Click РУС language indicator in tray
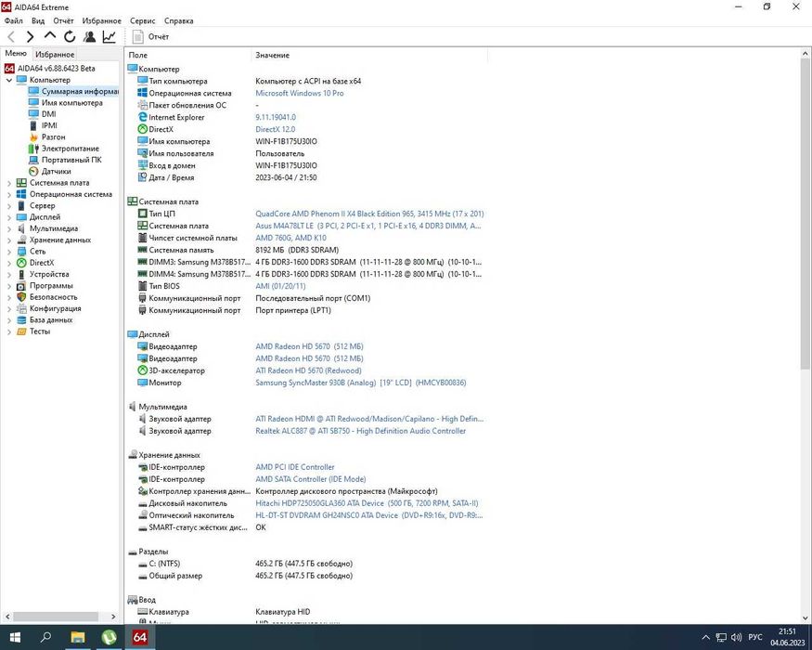This screenshot has height=650, width=812. [x=755, y=638]
